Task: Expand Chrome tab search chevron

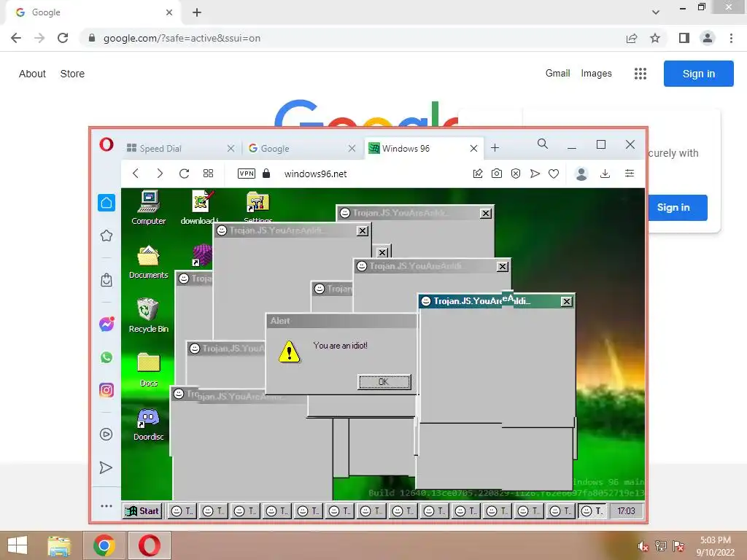Action: coord(656,12)
